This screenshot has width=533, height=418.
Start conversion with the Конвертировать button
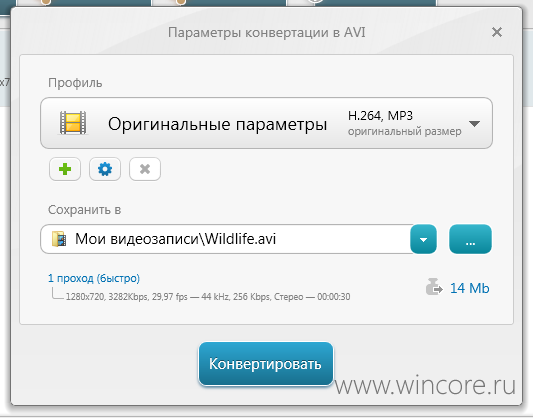pos(265,364)
